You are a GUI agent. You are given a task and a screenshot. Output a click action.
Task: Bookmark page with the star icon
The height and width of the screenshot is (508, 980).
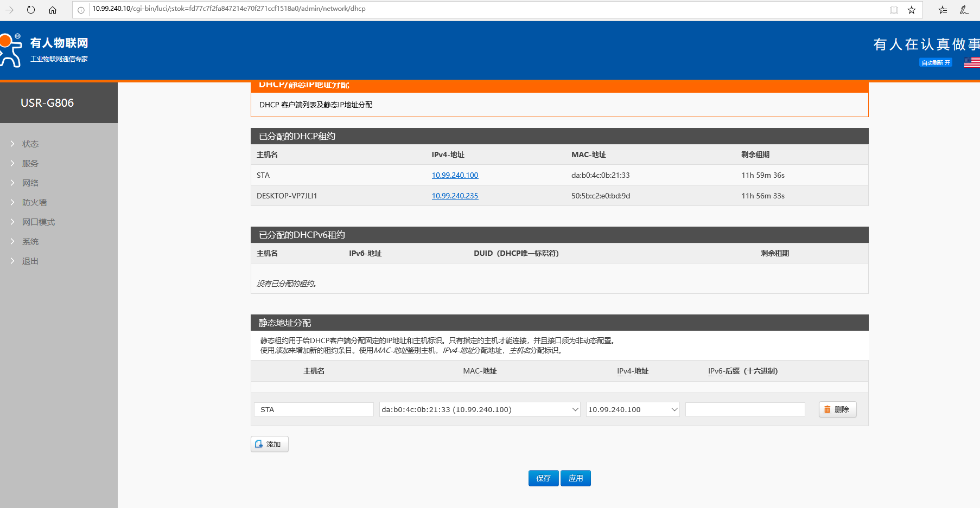tap(912, 10)
